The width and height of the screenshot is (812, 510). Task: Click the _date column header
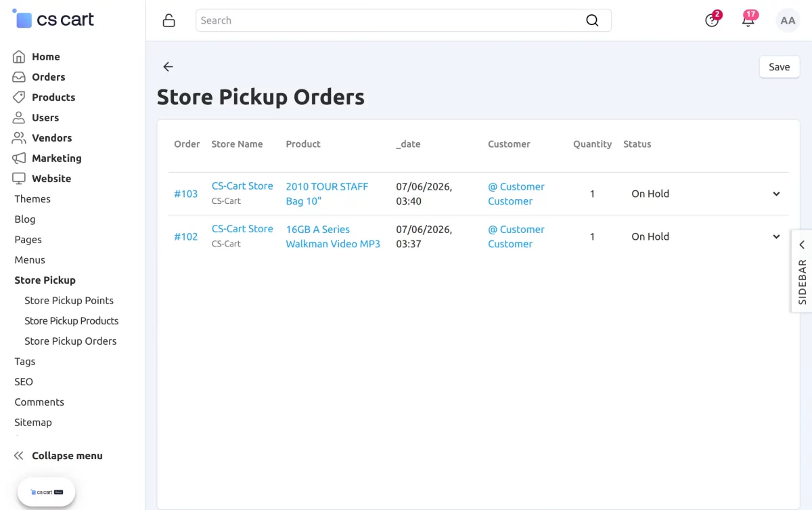click(x=408, y=144)
